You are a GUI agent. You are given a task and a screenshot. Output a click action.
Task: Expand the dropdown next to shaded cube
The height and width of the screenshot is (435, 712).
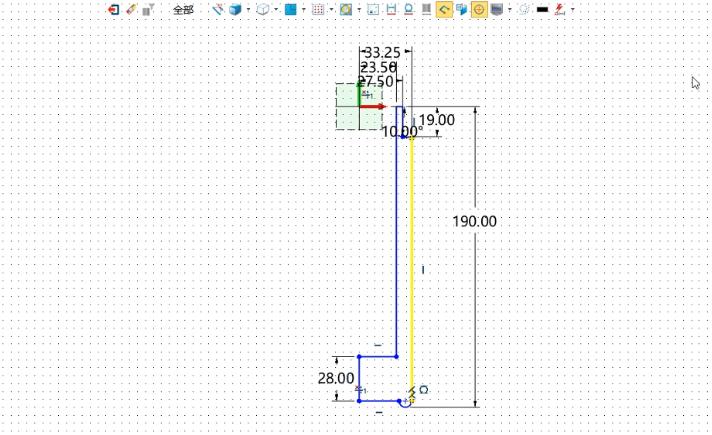[x=248, y=9]
